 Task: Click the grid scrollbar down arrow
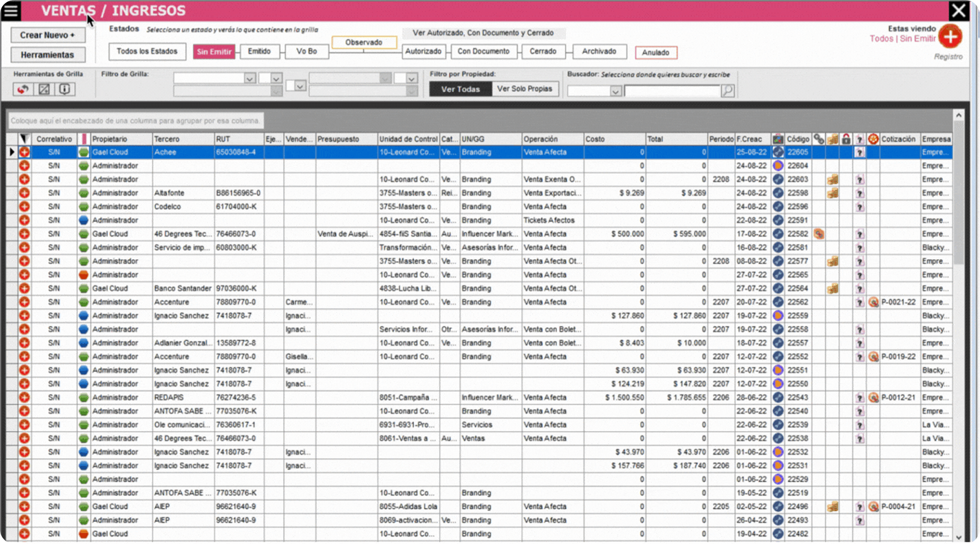pyautogui.click(x=959, y=537)
